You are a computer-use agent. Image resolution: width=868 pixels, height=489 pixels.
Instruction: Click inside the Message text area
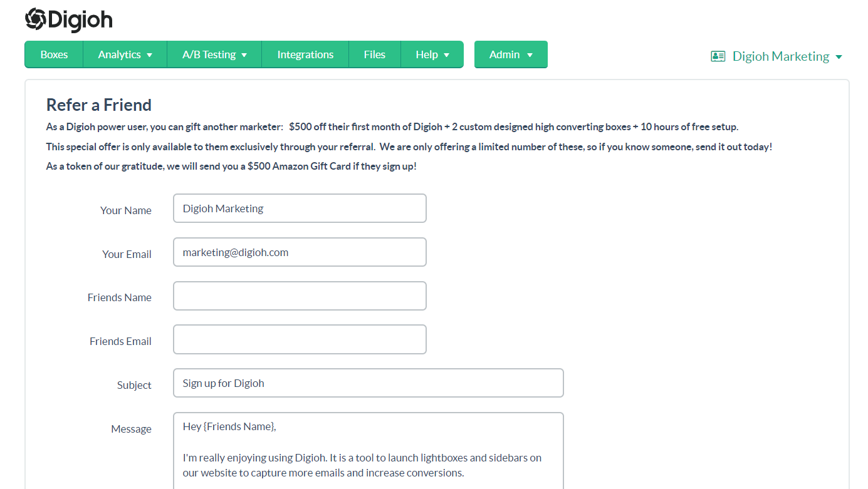pyautogui.click(x=369, y=451)
